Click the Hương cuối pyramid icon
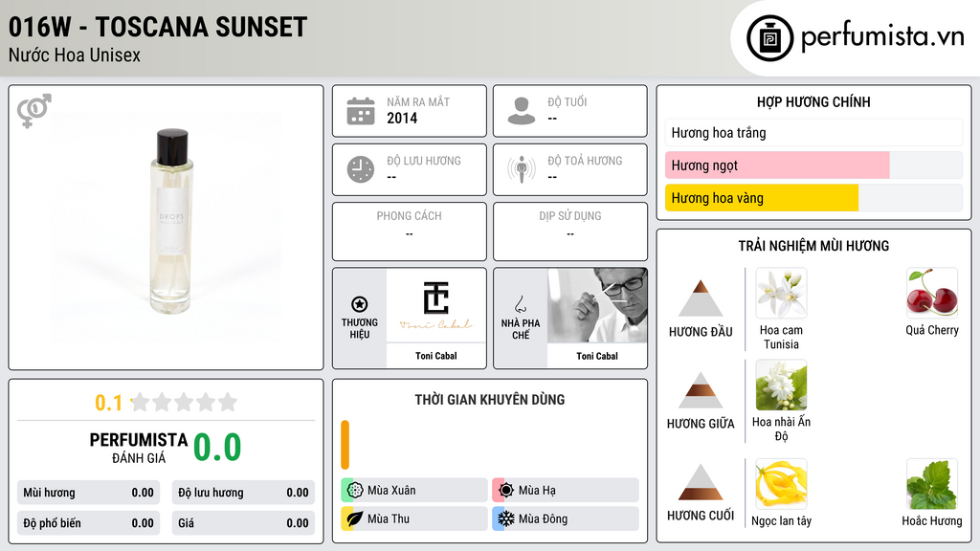This screenshot has width=980, height=551. 701,482
